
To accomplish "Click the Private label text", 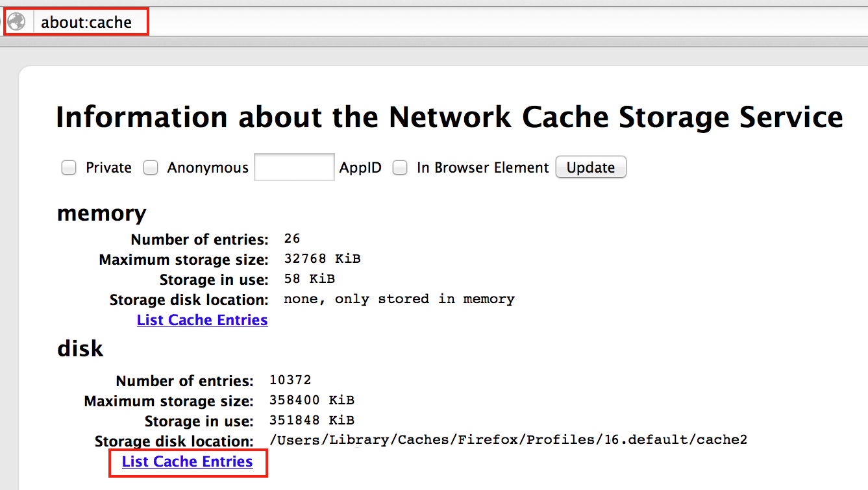I will [x=108, y=167].
